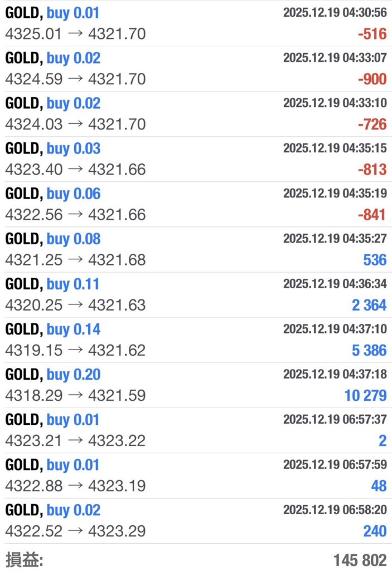Click the 2025.12.19 06:58:20 timestamp

click(x=335, y=510)
